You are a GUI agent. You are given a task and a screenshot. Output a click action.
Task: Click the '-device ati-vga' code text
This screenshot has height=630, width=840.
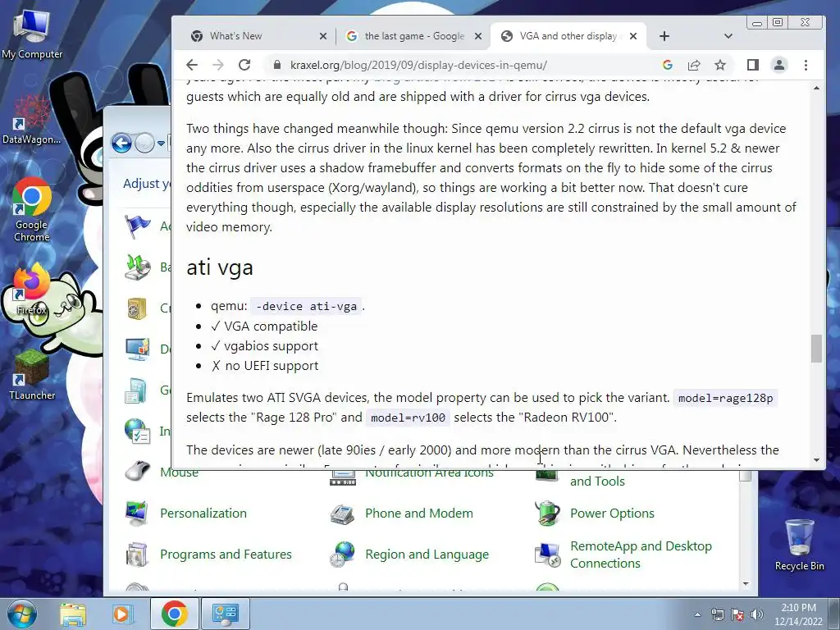tap(307, 307)
